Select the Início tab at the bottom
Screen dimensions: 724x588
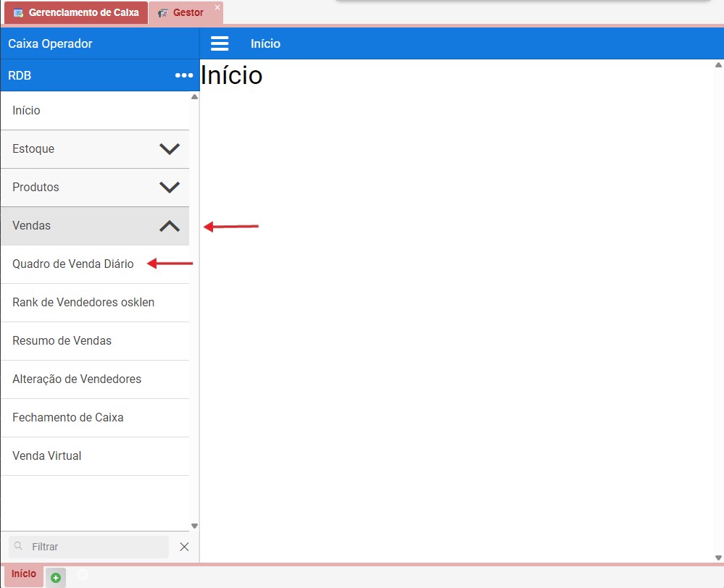(x=23, y=574)
